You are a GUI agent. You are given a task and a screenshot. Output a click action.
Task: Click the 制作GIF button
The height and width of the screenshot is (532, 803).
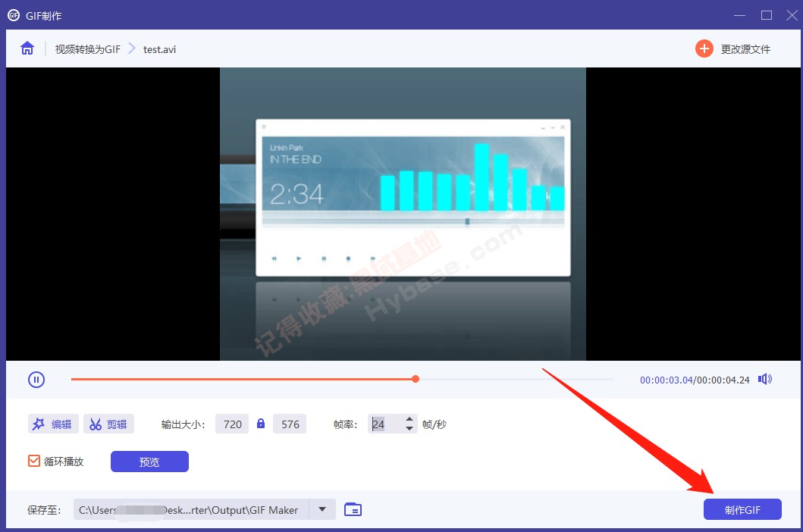(x=742, y=509)
